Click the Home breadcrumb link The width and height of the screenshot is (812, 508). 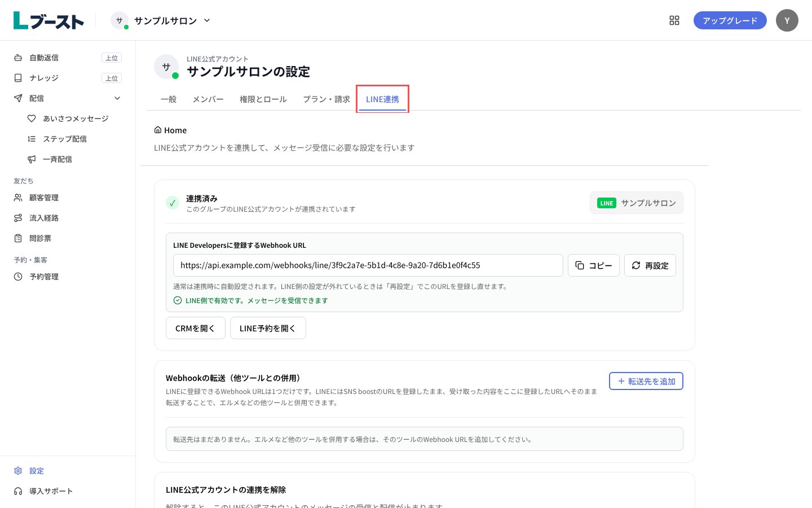[x=170, y=130]
